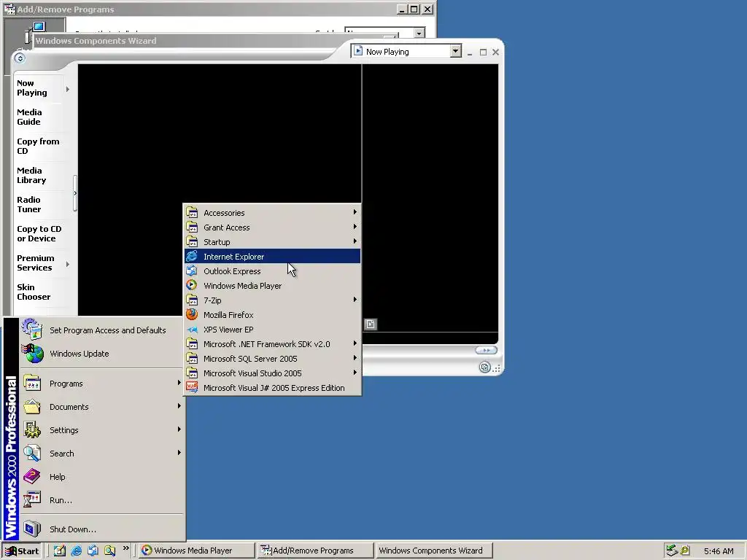Screen dimensions: 747x560
Task: Expand the 7-Zip program group
Action: pos(272,300)
